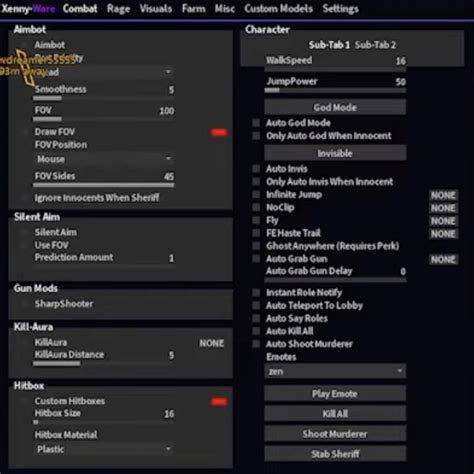This screenshot has height=474, width=474.
Task: Adjust the Smoothness slider
Action: 104,98
